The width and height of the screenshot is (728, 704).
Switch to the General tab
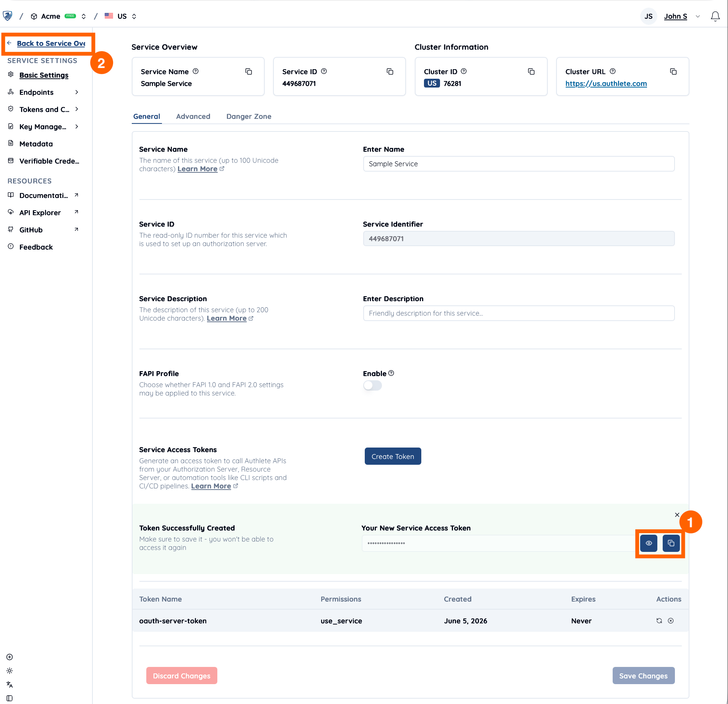147,116
